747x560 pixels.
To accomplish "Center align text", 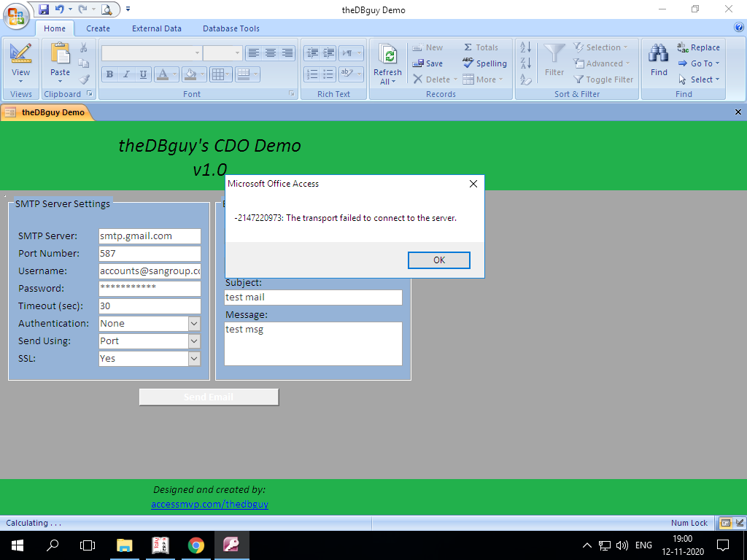I will coord(270,52).
